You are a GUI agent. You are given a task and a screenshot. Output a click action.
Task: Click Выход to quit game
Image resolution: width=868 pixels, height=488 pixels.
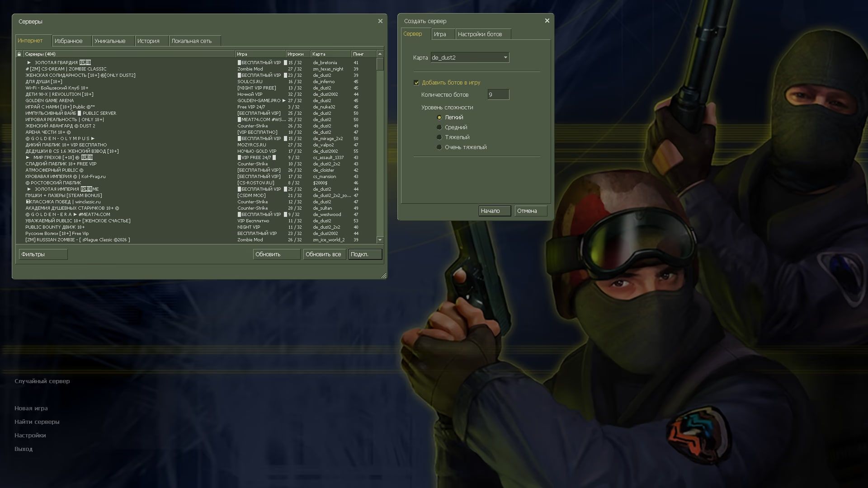click(24, 449)
